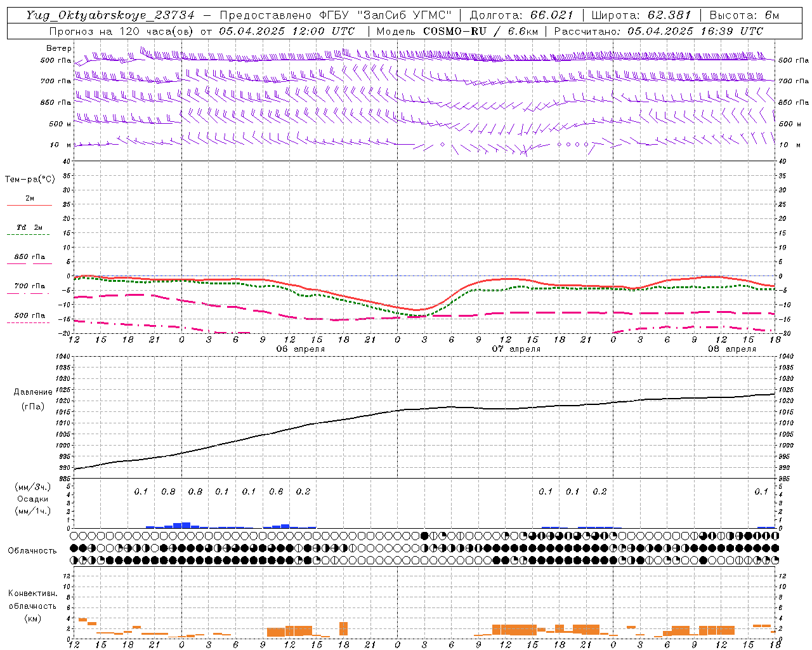This screenshot has width=812, height=650.
Task: Click the 'Облачность' cloud cover label
Action: point(32,551)
